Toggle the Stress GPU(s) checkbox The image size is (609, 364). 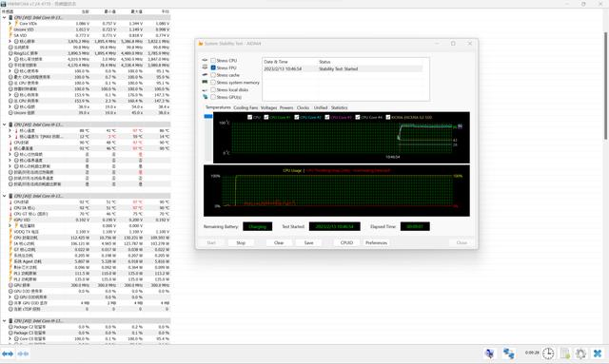213,97
